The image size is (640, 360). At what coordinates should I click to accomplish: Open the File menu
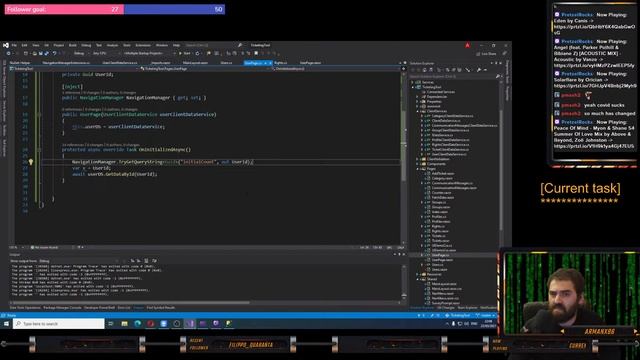pos(14,45)
